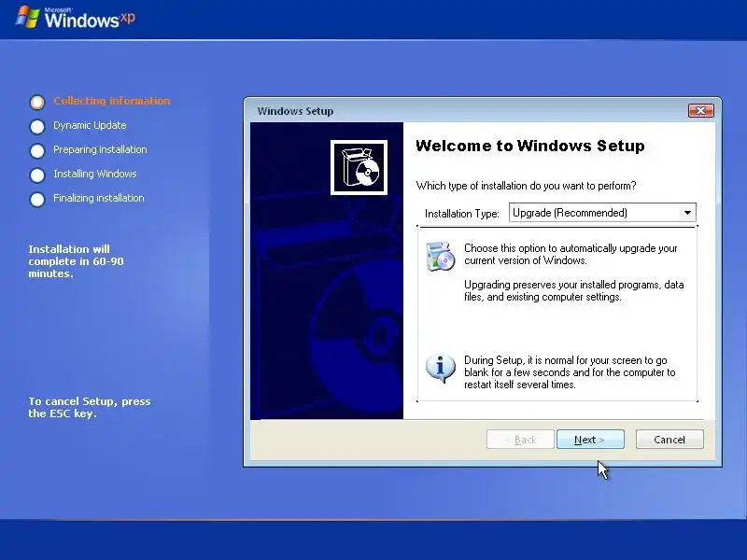Viewport: 747px width, 560px height.
Task: Select the Preparing installation step bullet
Action: pos(37,150)
